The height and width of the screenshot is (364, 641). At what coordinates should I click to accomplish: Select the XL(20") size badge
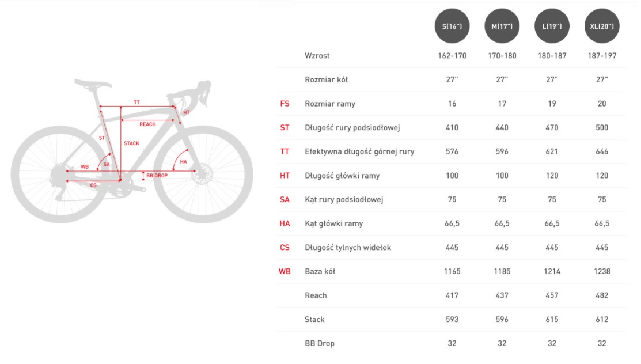pyautogui.click(x=602, y=26)
